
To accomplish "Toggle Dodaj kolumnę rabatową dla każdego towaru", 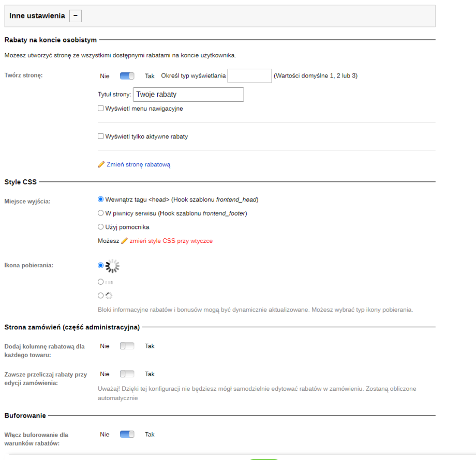I will pyautogui.click(x=127, y=346).
